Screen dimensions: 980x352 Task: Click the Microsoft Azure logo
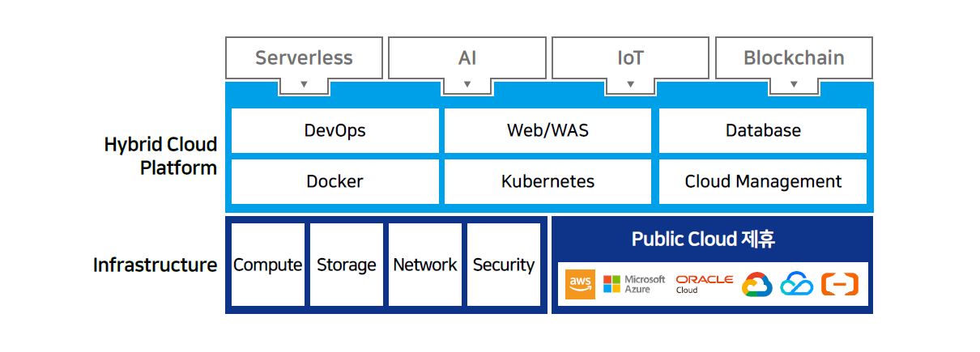[x=634, y=284]
